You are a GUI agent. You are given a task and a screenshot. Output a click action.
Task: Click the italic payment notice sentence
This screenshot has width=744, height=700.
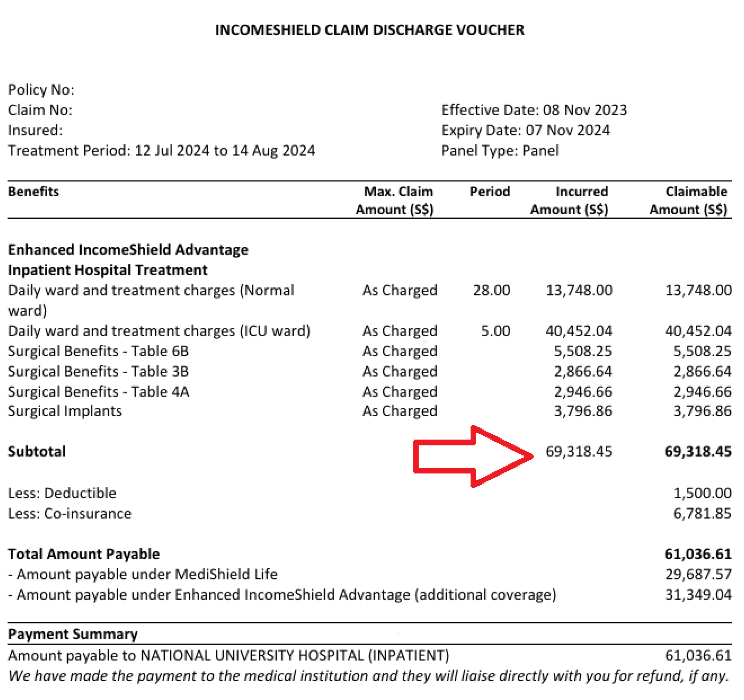[x=369, y=676]
